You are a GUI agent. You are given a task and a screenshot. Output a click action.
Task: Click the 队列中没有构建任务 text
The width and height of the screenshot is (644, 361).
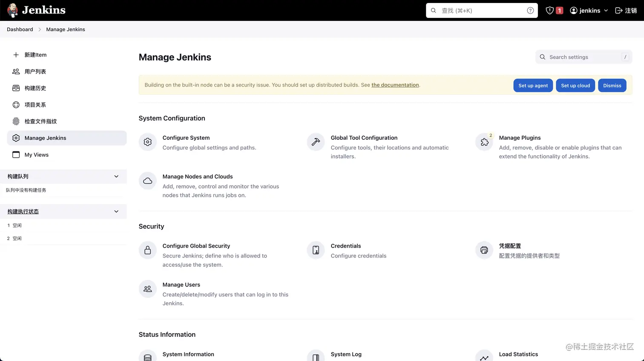click(26, 190)
